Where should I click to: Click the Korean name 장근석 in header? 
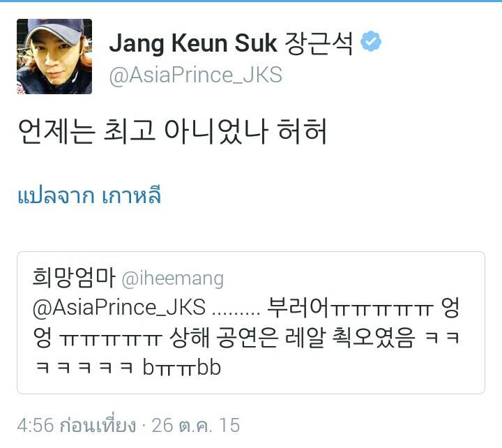pyautogui.click(x=319, y=43)
